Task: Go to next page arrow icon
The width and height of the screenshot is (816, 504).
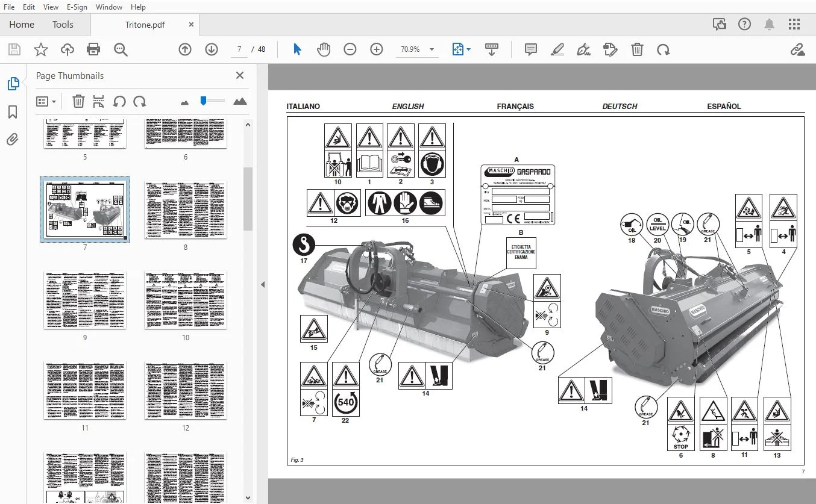Action: [212, 49]
